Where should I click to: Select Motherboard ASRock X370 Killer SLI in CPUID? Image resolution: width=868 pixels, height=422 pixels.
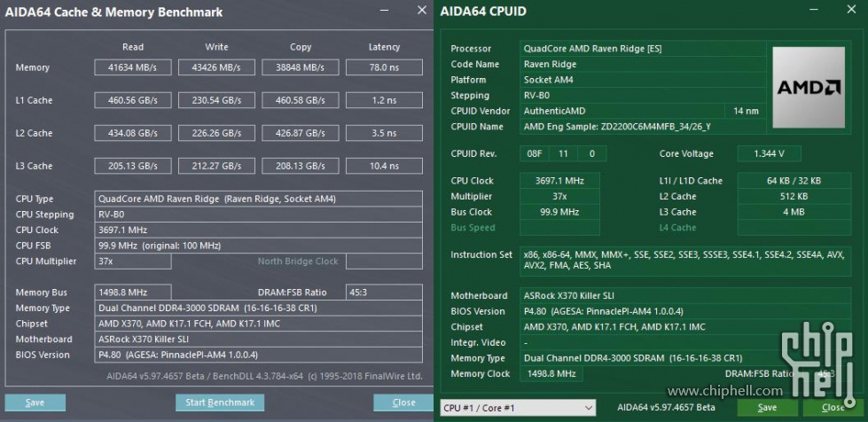tap(685, 295)
